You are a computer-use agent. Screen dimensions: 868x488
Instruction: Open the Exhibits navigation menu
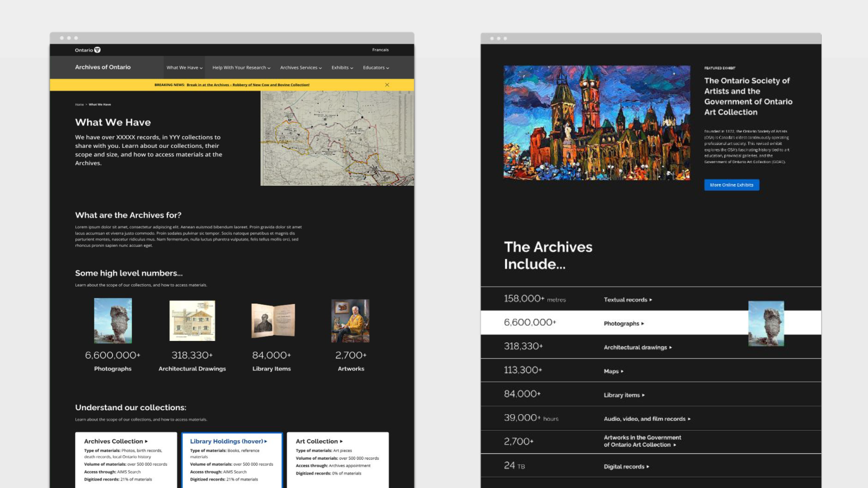pyautogui.click(x=342, y=68)
